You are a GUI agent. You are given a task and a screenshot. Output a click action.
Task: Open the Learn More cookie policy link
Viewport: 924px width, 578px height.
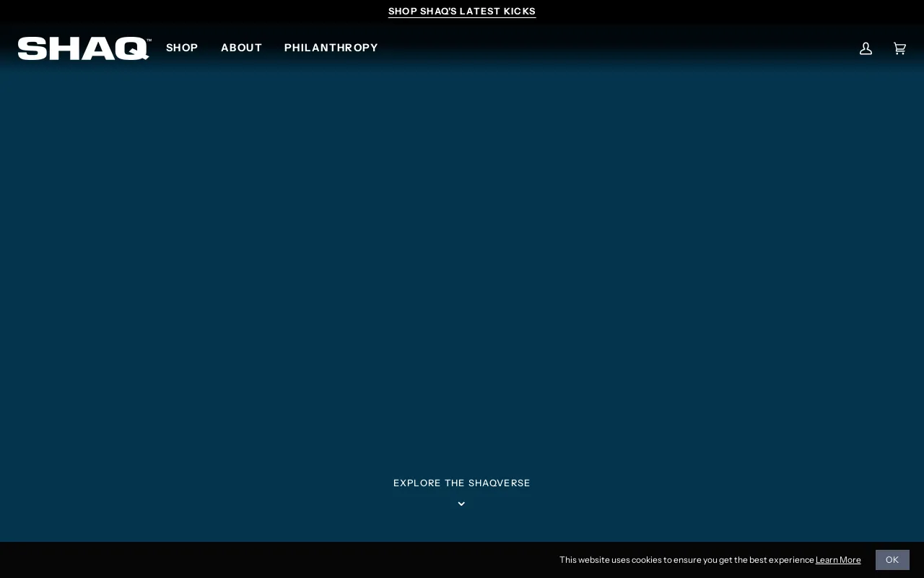pyautogui.click(x=838, y=560)
